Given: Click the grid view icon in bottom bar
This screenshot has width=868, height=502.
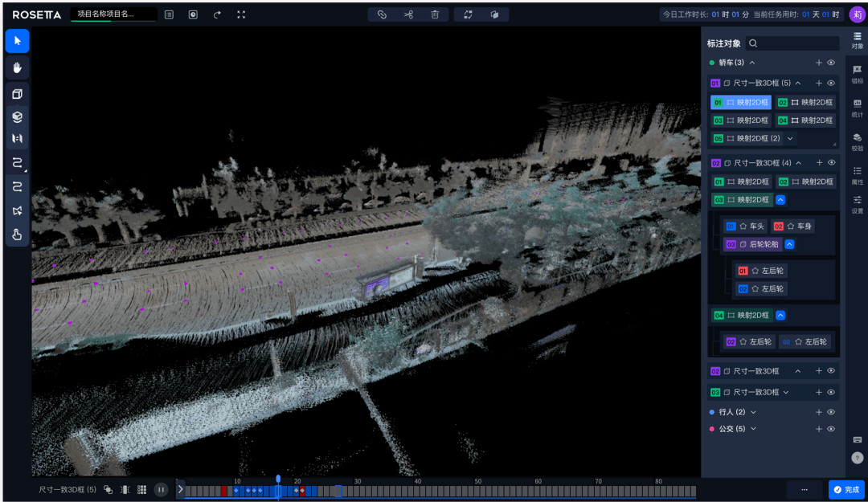Looking at the screenshot, I should [x=141, y=490].
